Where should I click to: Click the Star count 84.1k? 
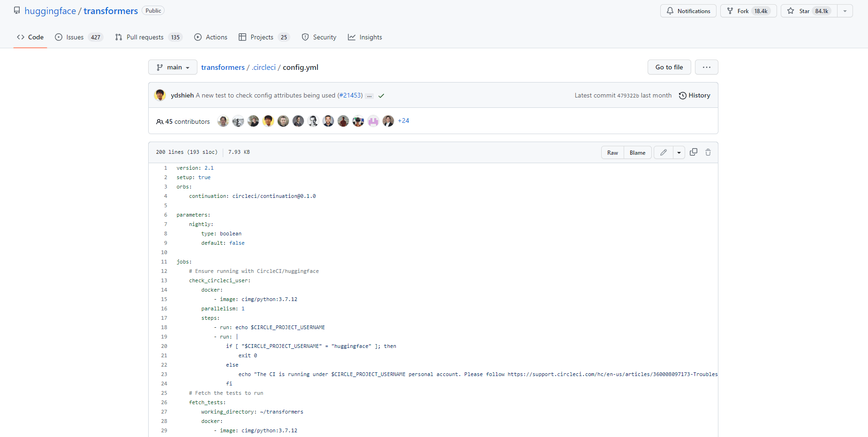822,11
